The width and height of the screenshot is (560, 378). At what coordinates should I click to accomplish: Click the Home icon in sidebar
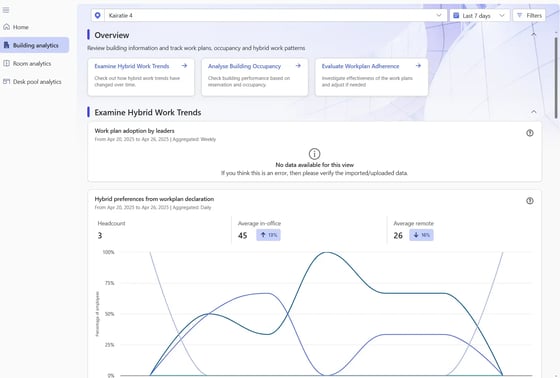click(6, 27)
